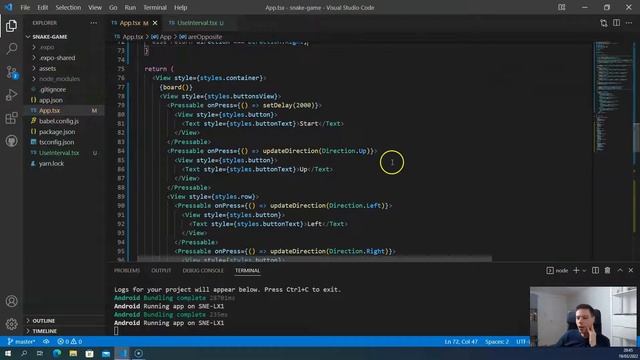Open tsconfig.json in explorer
Screen dimensions: 640x360
tap(57, 142)
